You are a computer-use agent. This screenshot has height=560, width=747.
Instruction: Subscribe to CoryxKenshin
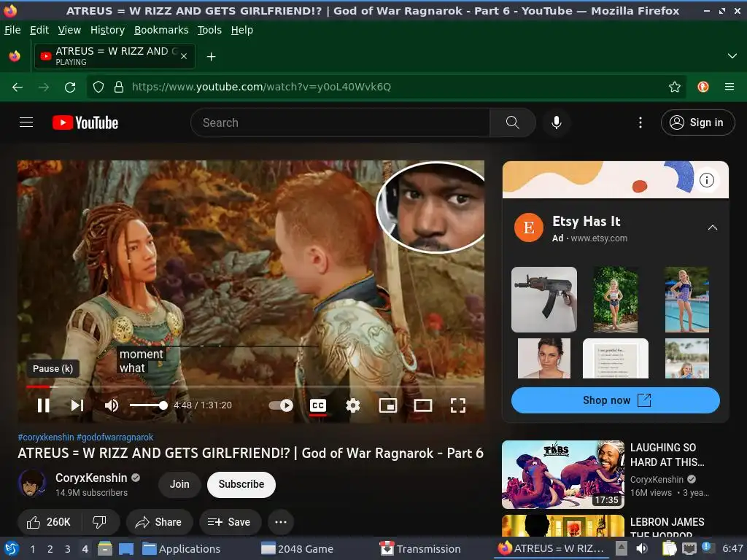pos(241,484)
